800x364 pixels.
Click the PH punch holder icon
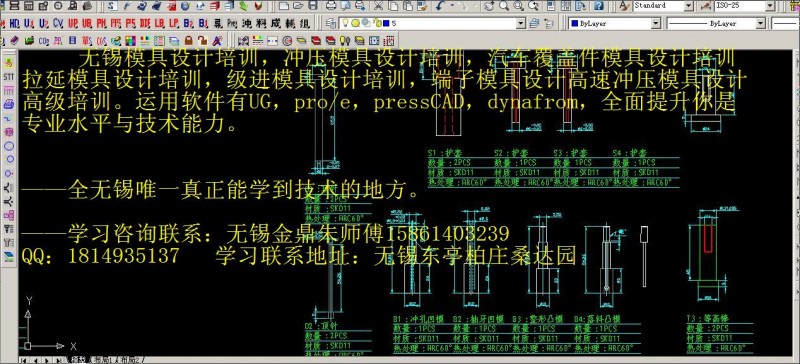102,23
